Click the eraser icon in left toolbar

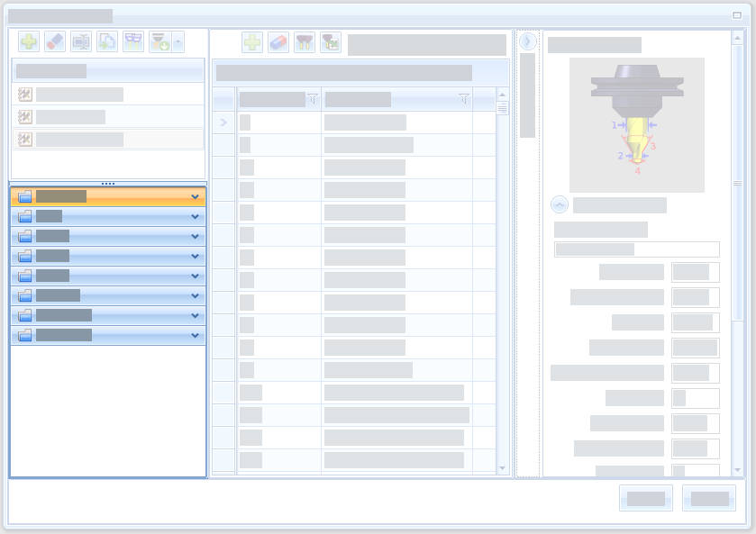(x=55, y=41)
